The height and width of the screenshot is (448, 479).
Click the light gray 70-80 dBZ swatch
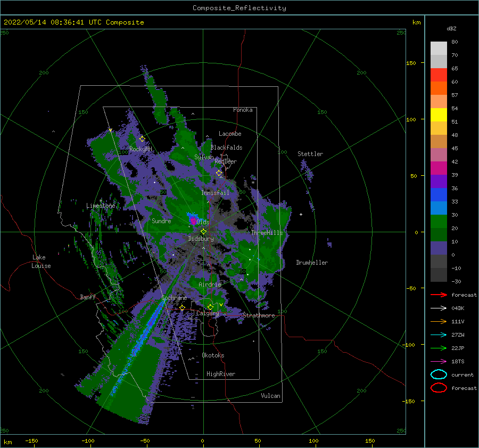pyautogui.click(x=439, y=48)
